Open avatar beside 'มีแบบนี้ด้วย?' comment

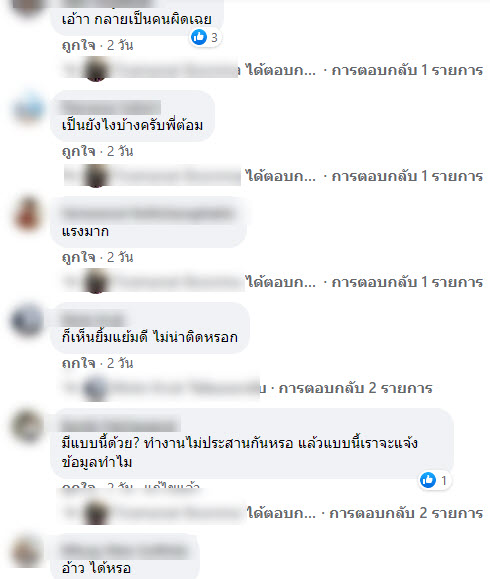click(27, 426)
